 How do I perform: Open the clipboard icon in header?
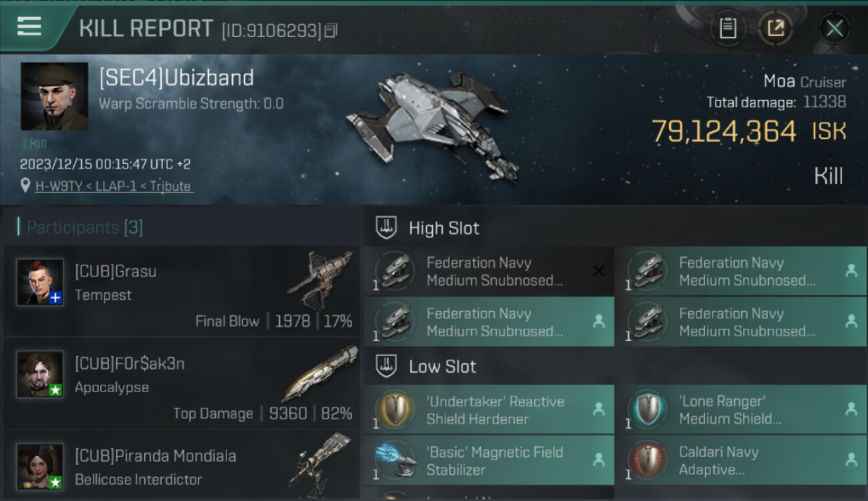728,28
